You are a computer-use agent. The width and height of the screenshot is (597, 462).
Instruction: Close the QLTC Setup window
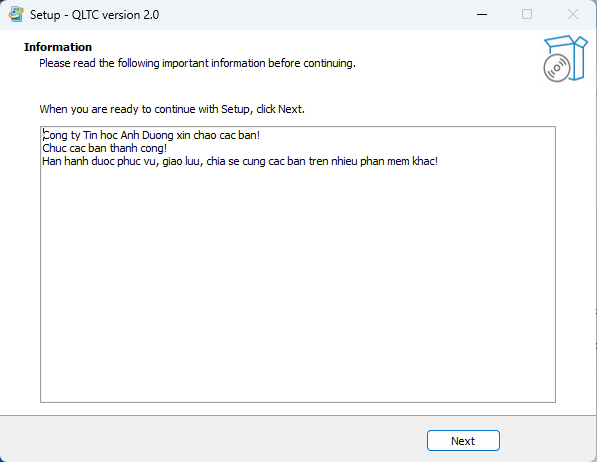click(573, 14)
